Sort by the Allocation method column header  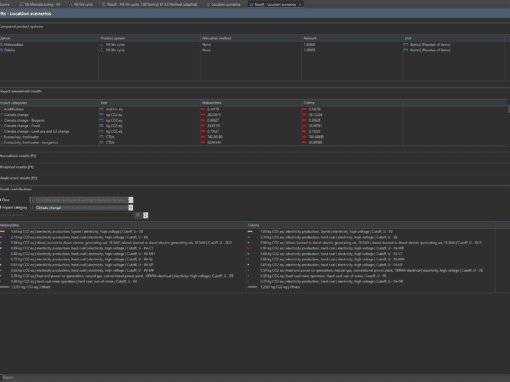coord(251,38)
